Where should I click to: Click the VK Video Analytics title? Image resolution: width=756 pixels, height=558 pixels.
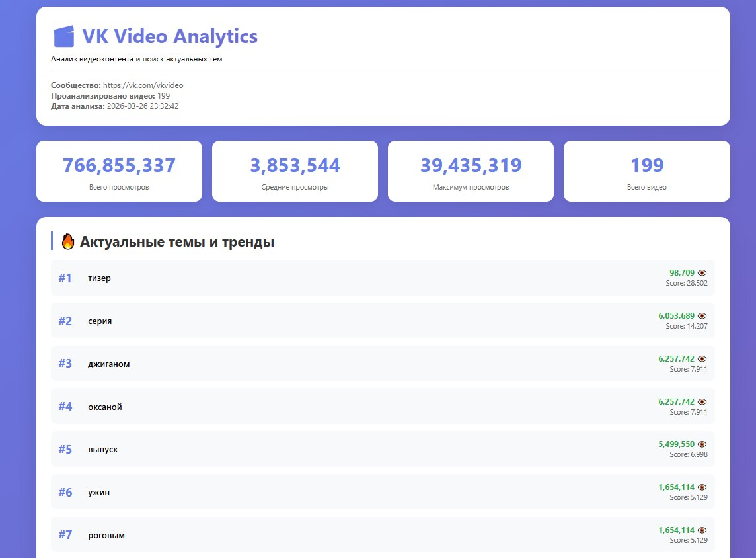coord(169,36)
